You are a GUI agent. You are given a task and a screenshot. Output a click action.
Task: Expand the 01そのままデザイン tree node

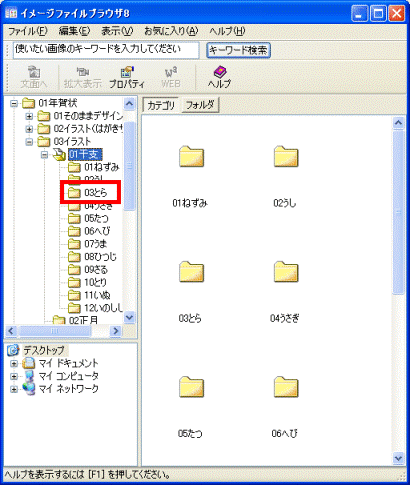pos(29,116)
